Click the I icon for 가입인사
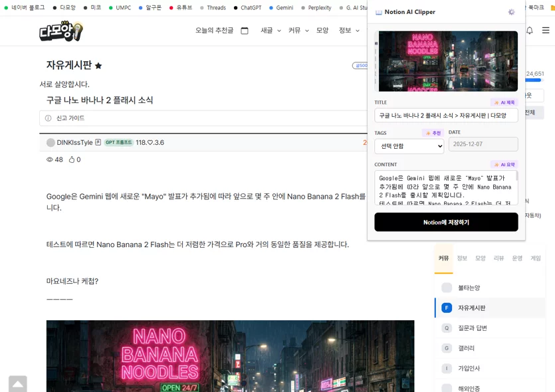Screen dimensions: 555x392 pyautogui.click(x=447, y=368)
